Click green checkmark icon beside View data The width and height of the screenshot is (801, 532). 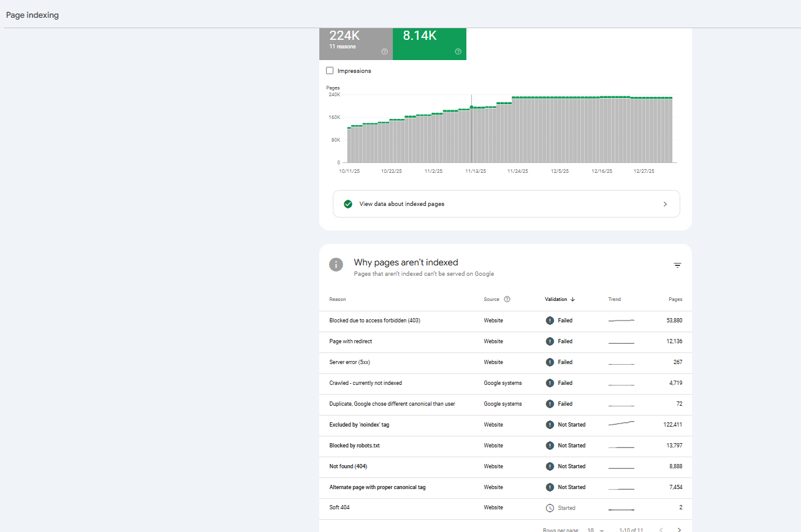[x=348, y=204]
